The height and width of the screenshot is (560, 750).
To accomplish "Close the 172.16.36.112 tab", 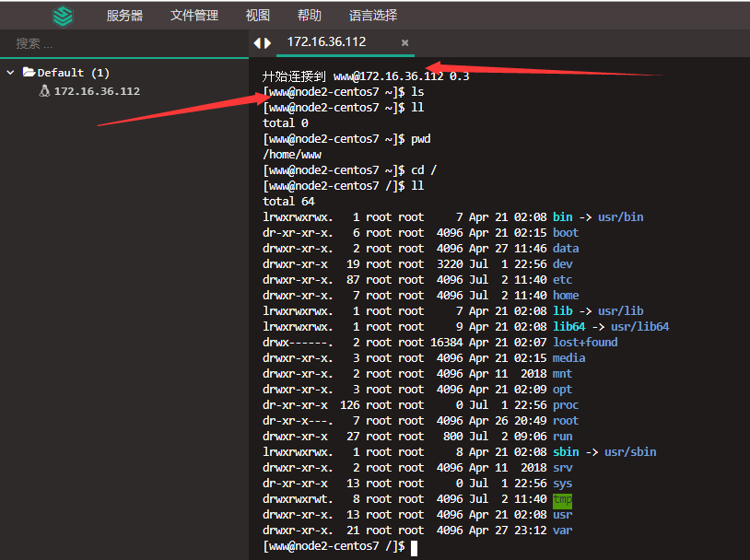I will (x=404, y=42).
